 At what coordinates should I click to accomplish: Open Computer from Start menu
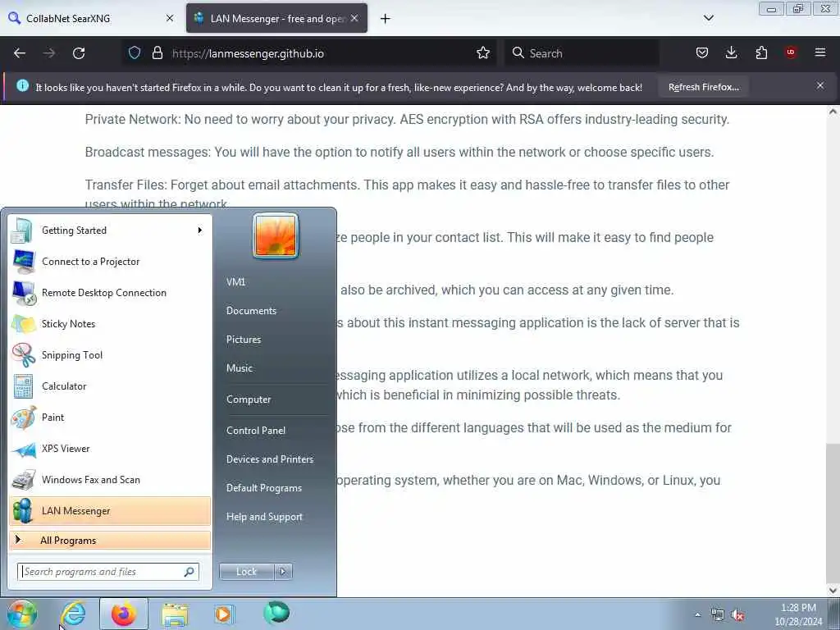pyautogui.click(x=249, y=399)
